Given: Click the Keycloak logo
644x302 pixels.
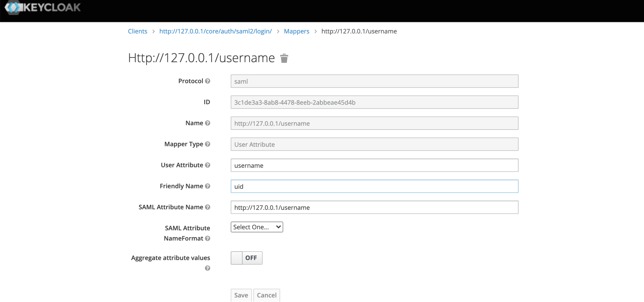Looking at the screenshot, I should tap(41, 8).
